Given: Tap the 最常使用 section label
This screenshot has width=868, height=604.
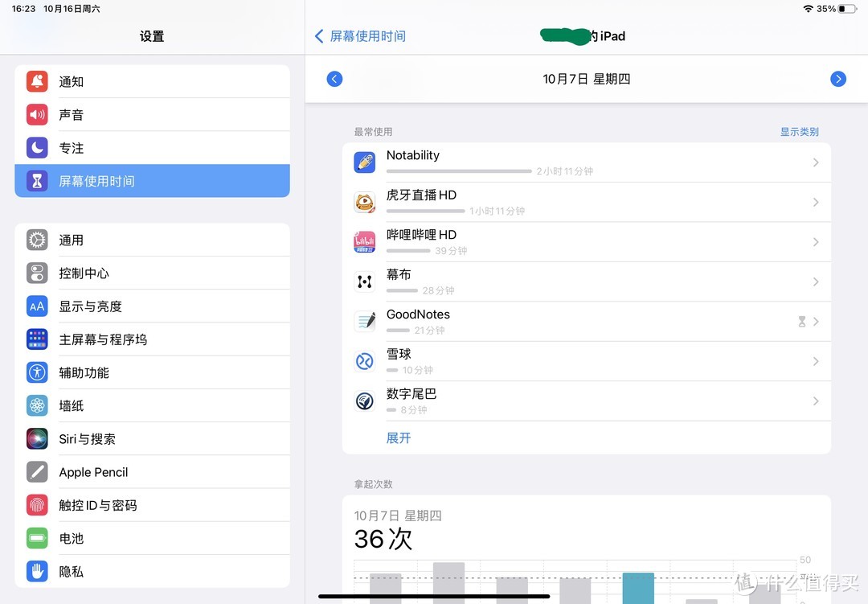Looking at the screenshot, I should click(x=373, y=132).
